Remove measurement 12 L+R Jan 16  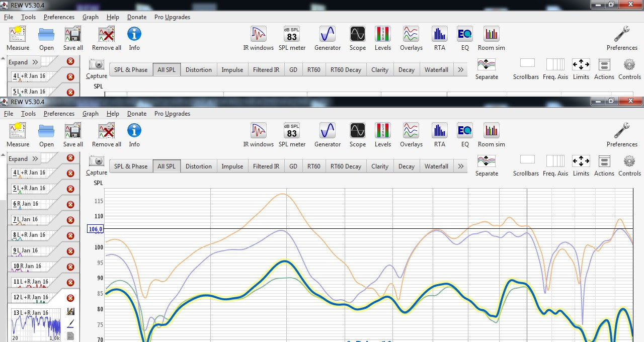click(70, 298)
